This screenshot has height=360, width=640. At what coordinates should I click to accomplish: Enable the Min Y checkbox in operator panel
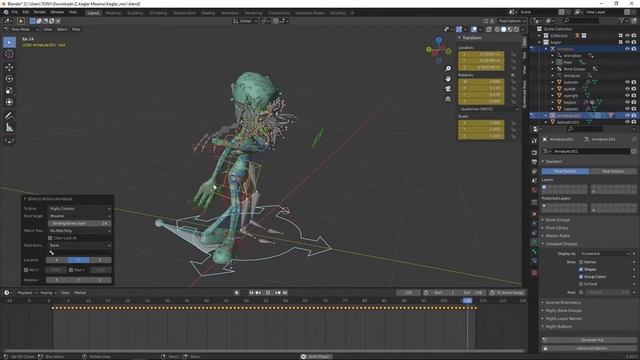[x=26, y=270]
